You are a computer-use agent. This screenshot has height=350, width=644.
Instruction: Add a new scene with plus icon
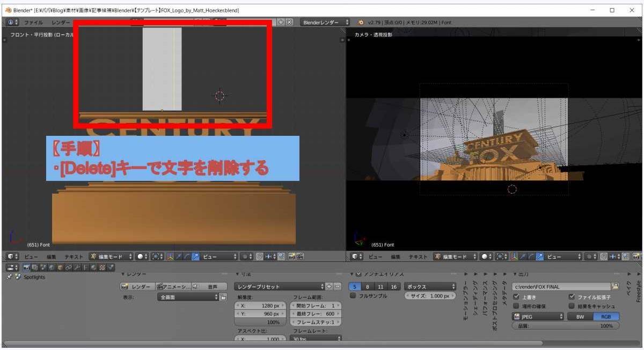tap(281, 22)
